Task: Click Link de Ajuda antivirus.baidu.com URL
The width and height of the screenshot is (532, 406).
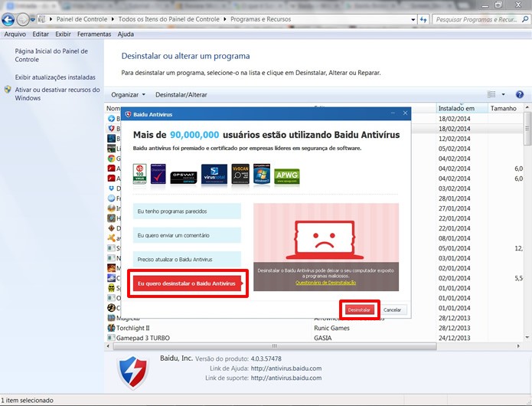Action: (x=286, y=368)
